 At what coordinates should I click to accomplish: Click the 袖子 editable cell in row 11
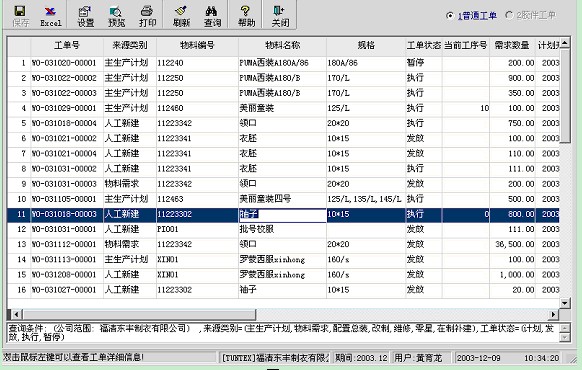click(x=282, y=214)
